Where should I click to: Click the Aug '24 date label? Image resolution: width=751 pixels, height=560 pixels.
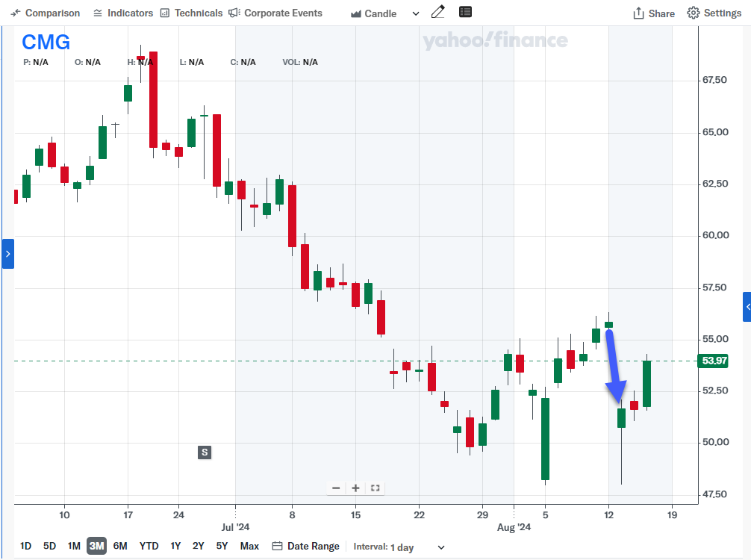point(514,527)
